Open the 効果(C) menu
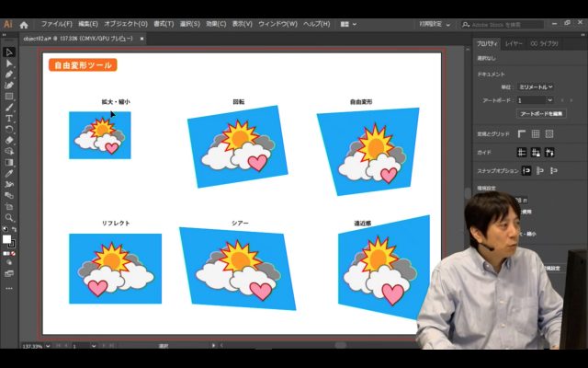The image size is (588, 368). tap(216, 24)
